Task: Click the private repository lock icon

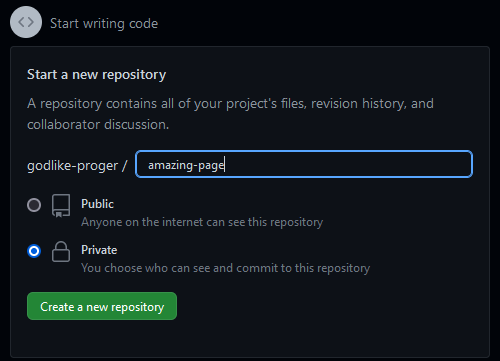Action: (61, 252)
